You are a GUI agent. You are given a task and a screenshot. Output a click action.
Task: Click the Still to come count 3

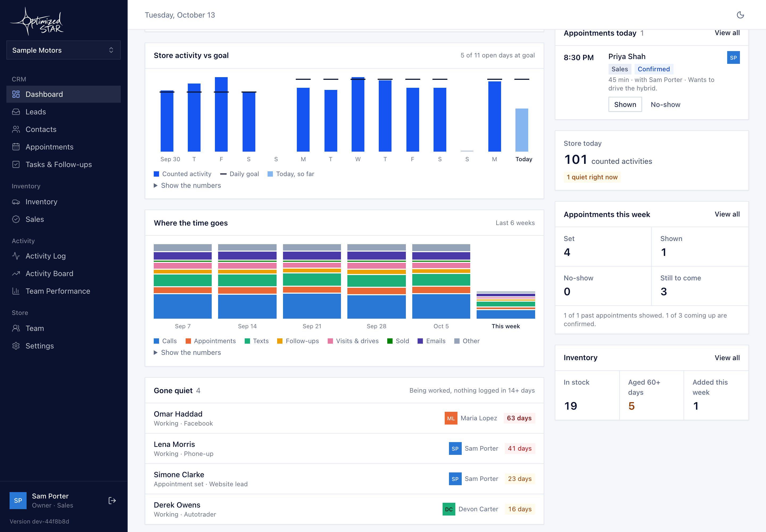point(664,292)
